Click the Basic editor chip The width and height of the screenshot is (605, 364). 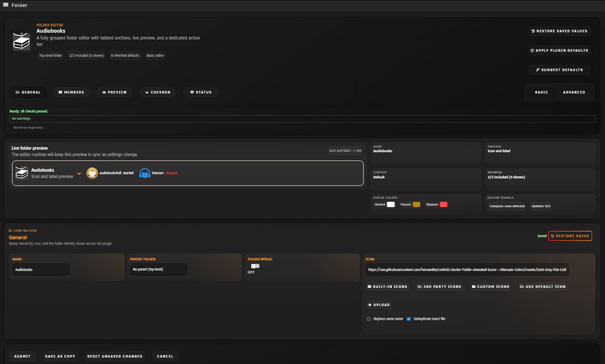[155, 56]
